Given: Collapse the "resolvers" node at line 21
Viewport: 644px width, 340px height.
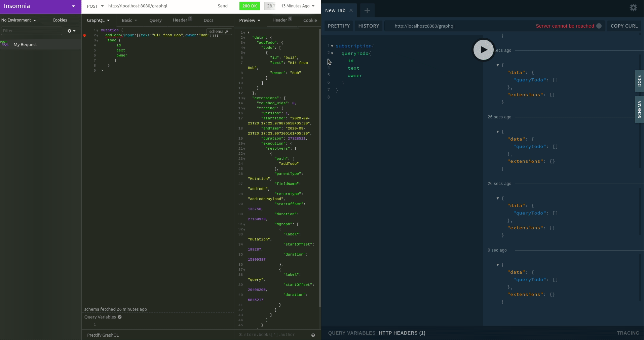Looking at the screenshot, I should [x=244, y=149].
